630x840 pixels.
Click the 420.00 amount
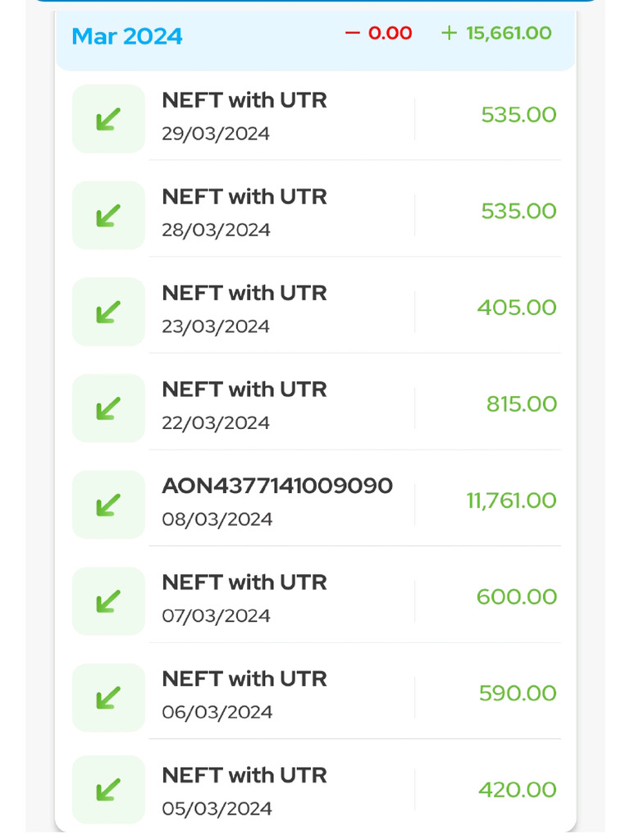518,789
